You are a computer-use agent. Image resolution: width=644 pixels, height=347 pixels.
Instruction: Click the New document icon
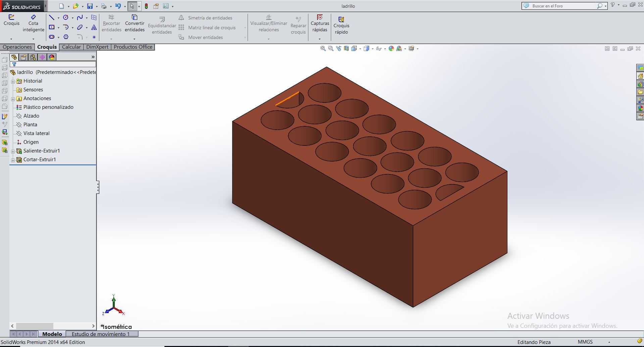pyautogui.click(x=61, y=6)
